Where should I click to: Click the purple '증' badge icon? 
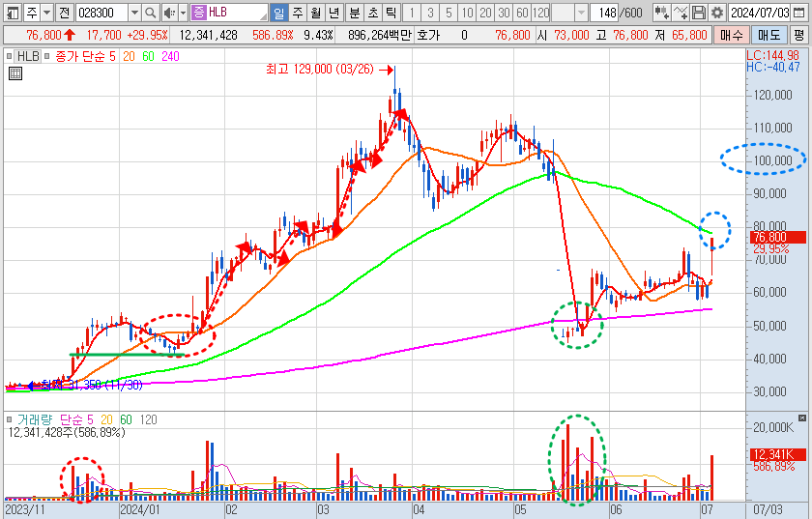pos(198,13)
